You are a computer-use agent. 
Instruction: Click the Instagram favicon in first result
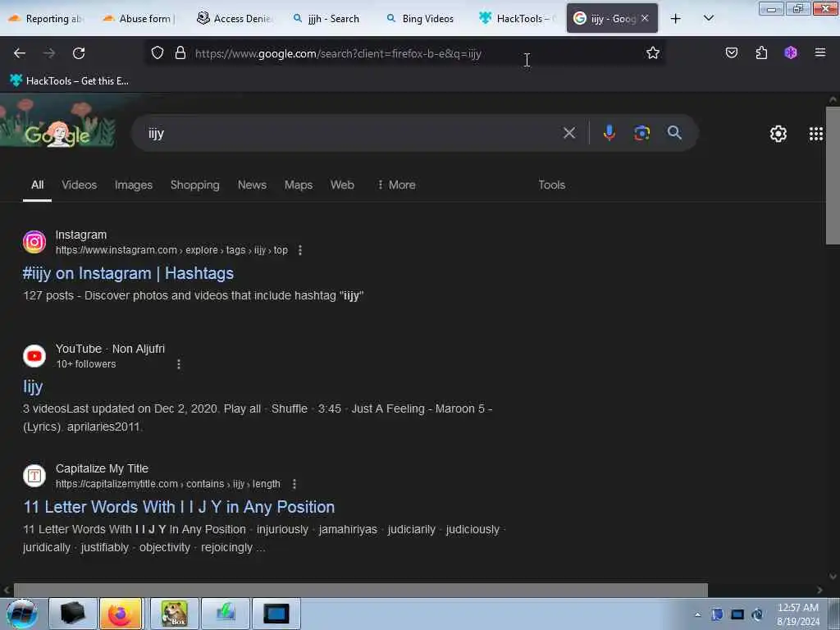(x=34, y=242)
